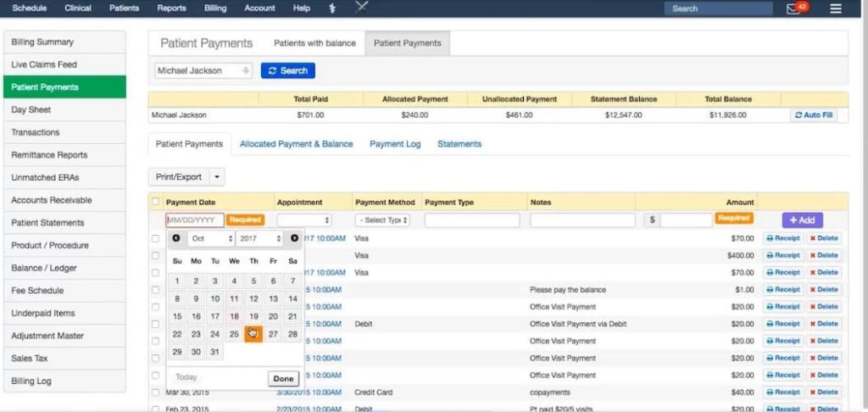Delete the $70.00 Visa payment in first row
The height and width of the screenshot is (412, 868).
point(823,238)
